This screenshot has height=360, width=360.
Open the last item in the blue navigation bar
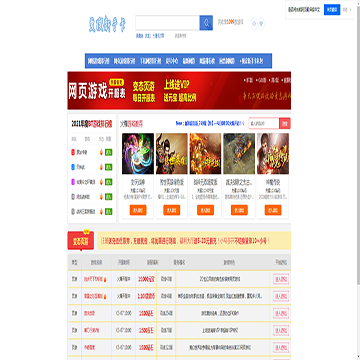251,61
